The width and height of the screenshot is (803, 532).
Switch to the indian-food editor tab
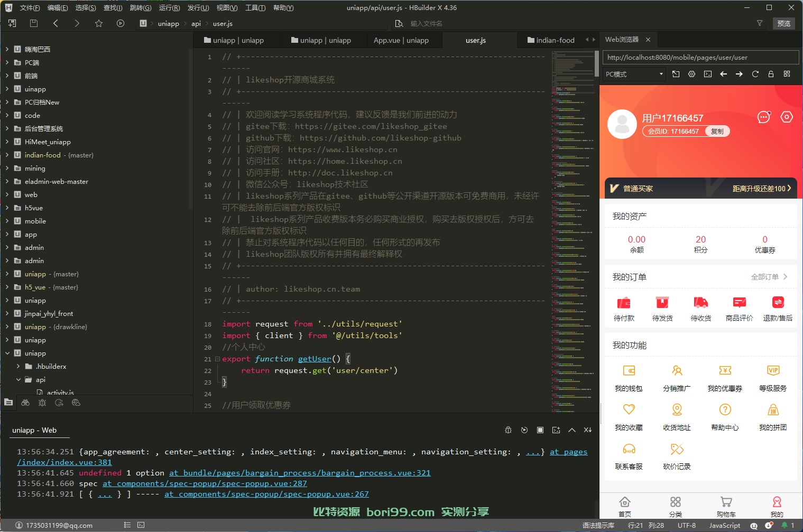[x=551, y=40]
